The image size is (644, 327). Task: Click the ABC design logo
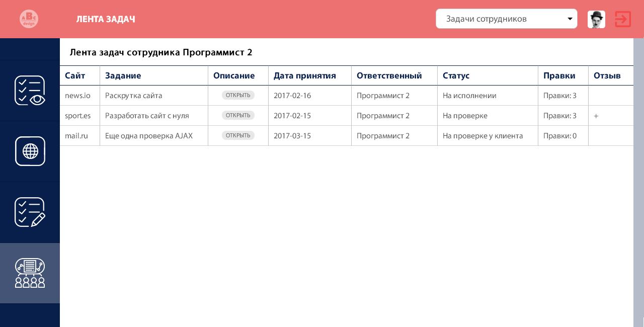click(29, 19)
